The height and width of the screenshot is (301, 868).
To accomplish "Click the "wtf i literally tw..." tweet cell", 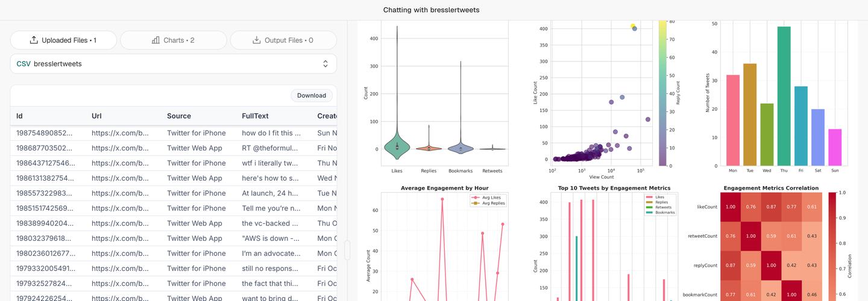I will [270, 163].
